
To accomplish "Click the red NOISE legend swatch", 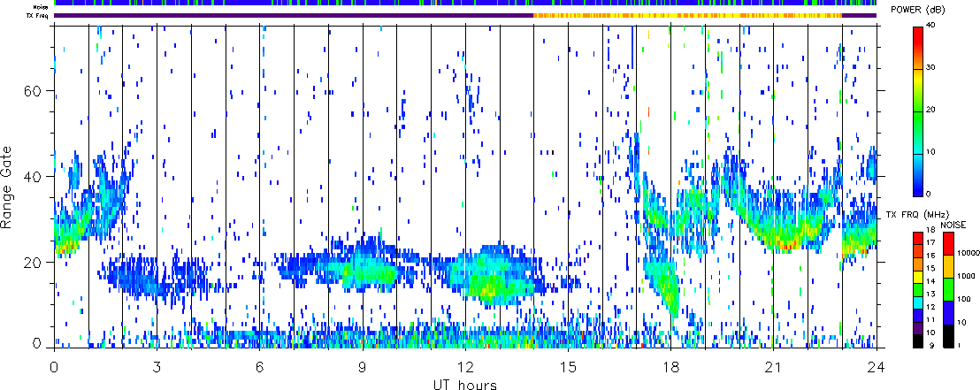I will click(x=948, y=243).
